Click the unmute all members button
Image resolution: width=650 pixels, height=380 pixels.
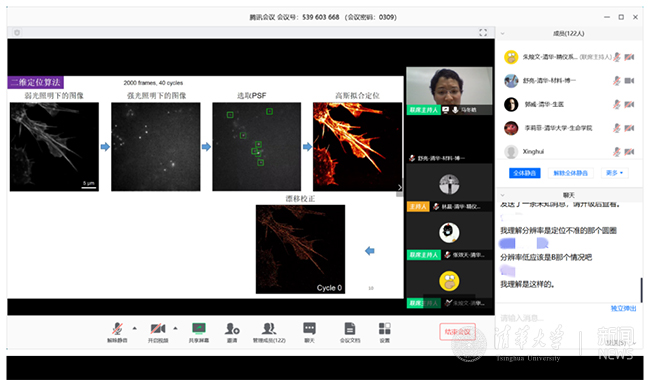570,173
